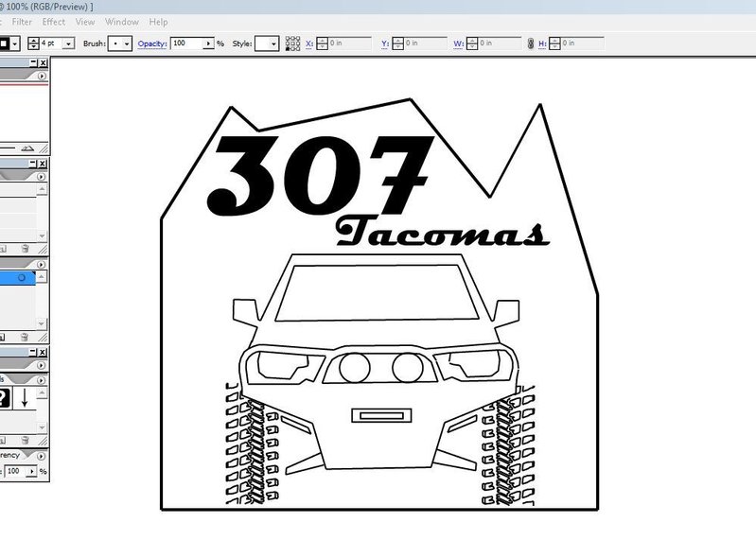The height and width of the screenshot is (540, 756).
Task: Click the X value stepper
Action: point(322,44)
